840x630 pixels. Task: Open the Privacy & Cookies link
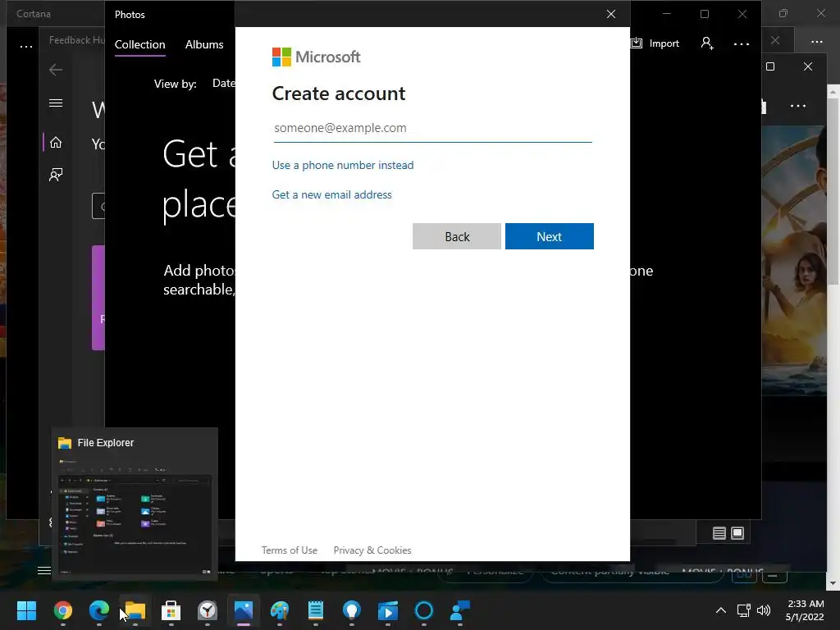pos(372,550)
